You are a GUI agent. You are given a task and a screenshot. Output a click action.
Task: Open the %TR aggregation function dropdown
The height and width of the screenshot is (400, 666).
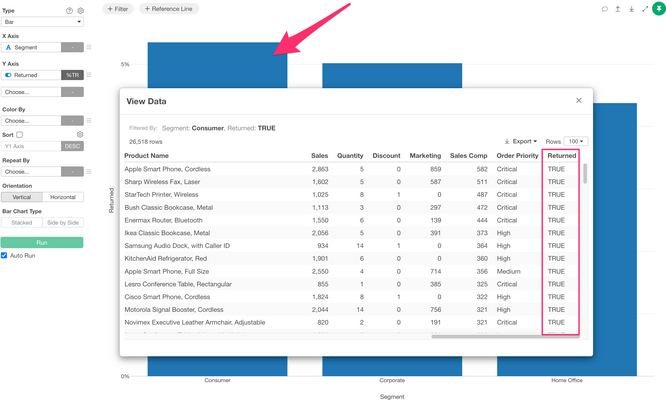pos(72,75)
